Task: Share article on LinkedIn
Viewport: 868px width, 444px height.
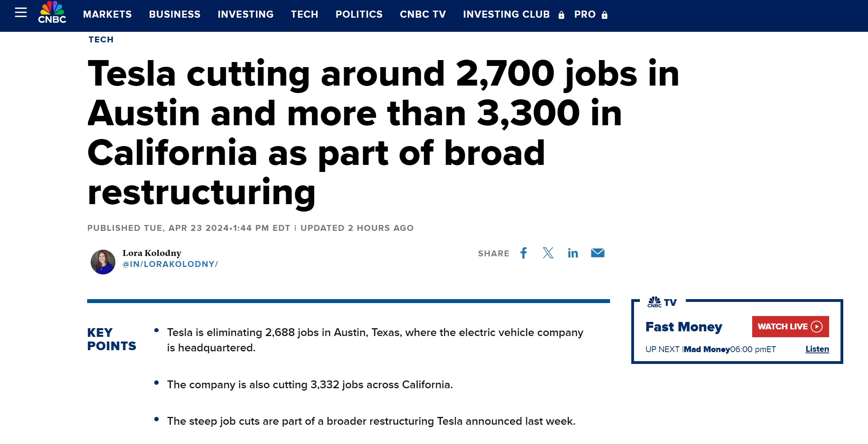Action: click(573, 253)
